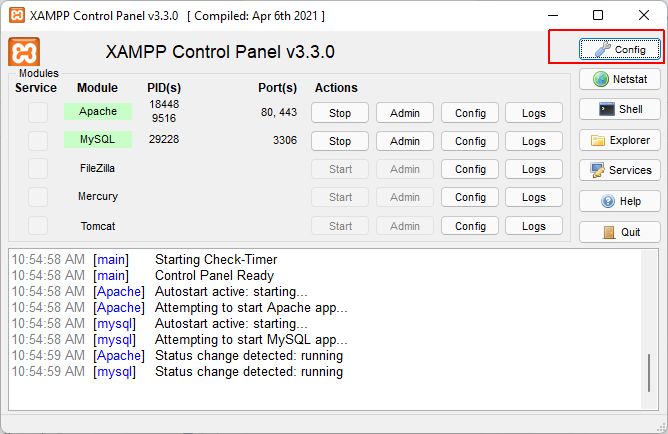Image resolution: width=668 pixels, height=434 pixels.
Task: Minimize the XAMPP Control Panel window
Action: 553,15
